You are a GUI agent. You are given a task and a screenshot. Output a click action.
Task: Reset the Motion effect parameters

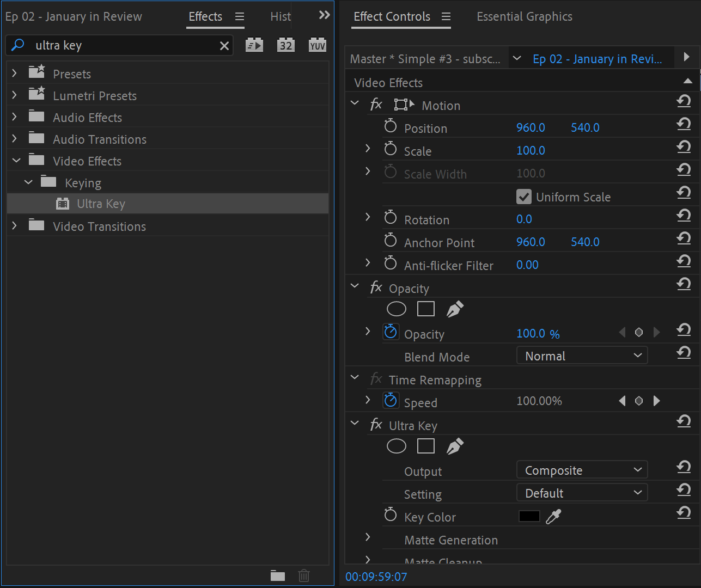pos(684,101)
